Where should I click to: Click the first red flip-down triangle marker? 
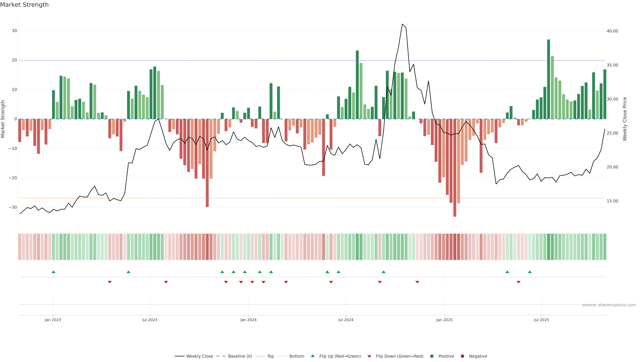coord(110,282)
